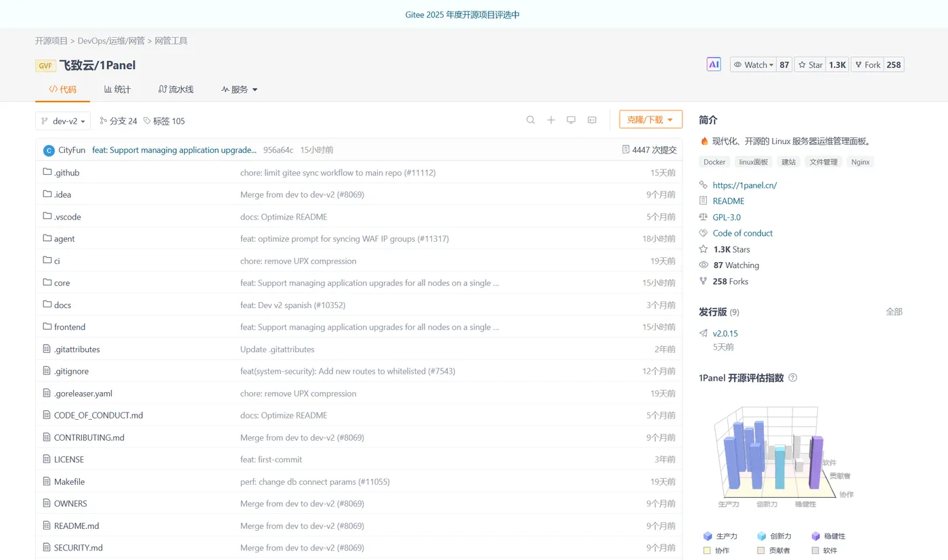Click the plus icon to add file
This screenshot has height=560, width=948.
coord(551,120)
